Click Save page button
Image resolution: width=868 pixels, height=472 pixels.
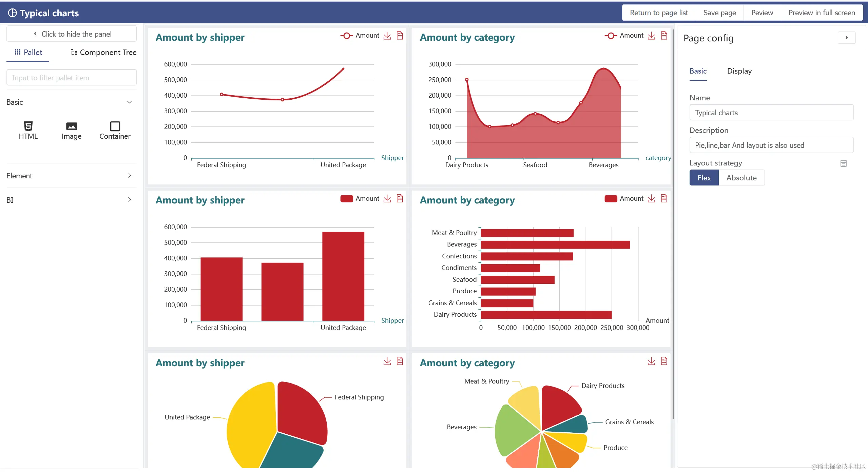click(719, 13)
